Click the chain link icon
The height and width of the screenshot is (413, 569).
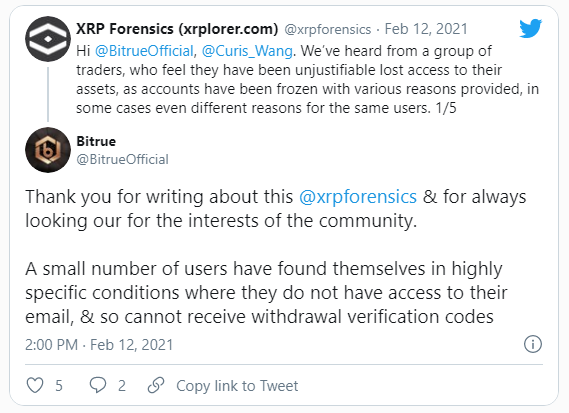(156, 385)
